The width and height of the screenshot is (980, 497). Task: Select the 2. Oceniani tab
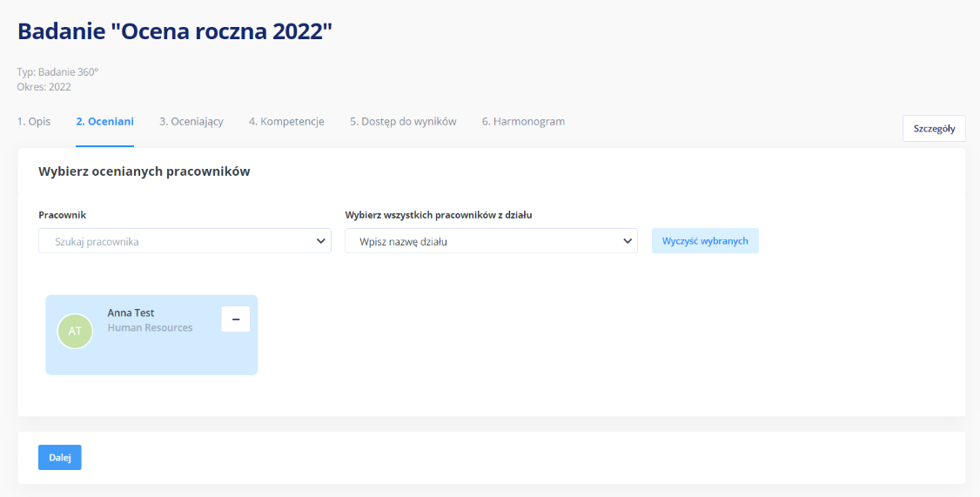click(x=105, y=121)
